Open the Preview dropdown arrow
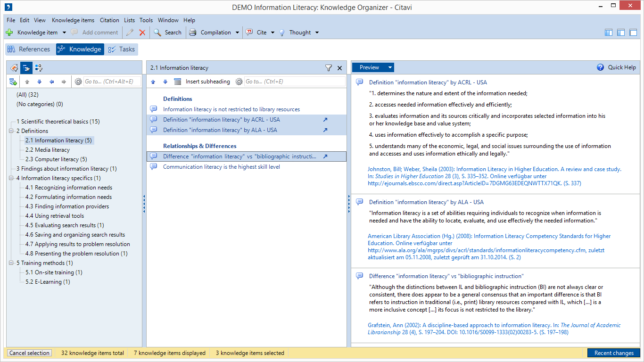Image resolution: width=644 pixels, height=362 pixels. point(390,67)
